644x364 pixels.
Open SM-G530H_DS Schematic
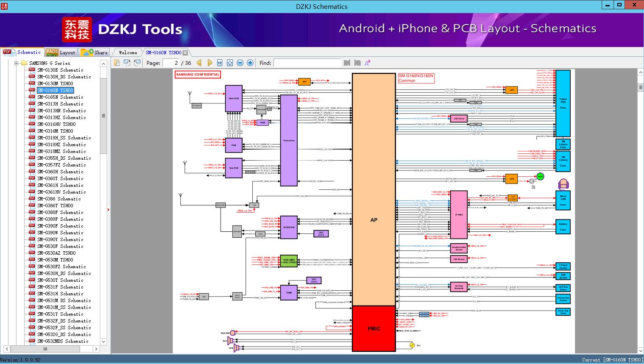coord(64,273)
